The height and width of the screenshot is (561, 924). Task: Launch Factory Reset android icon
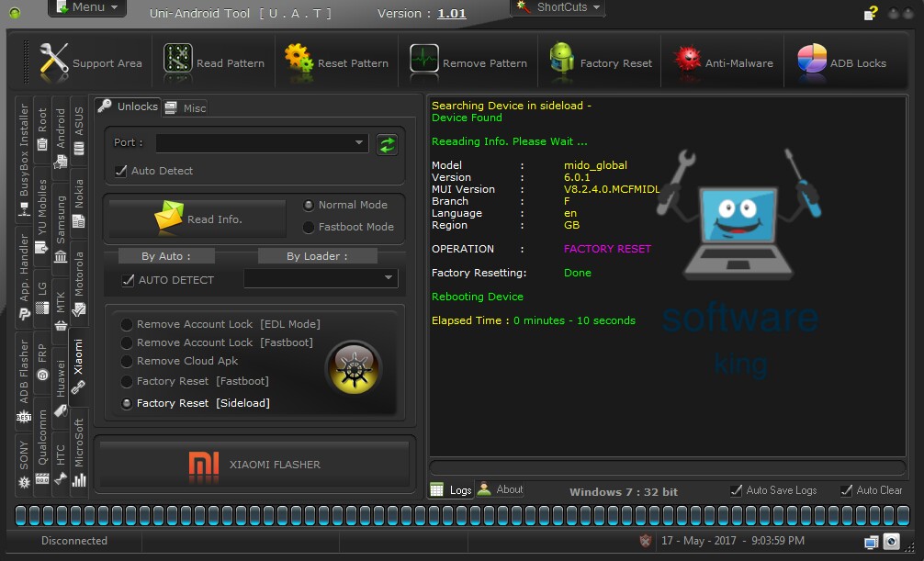(x=561, y=60)
